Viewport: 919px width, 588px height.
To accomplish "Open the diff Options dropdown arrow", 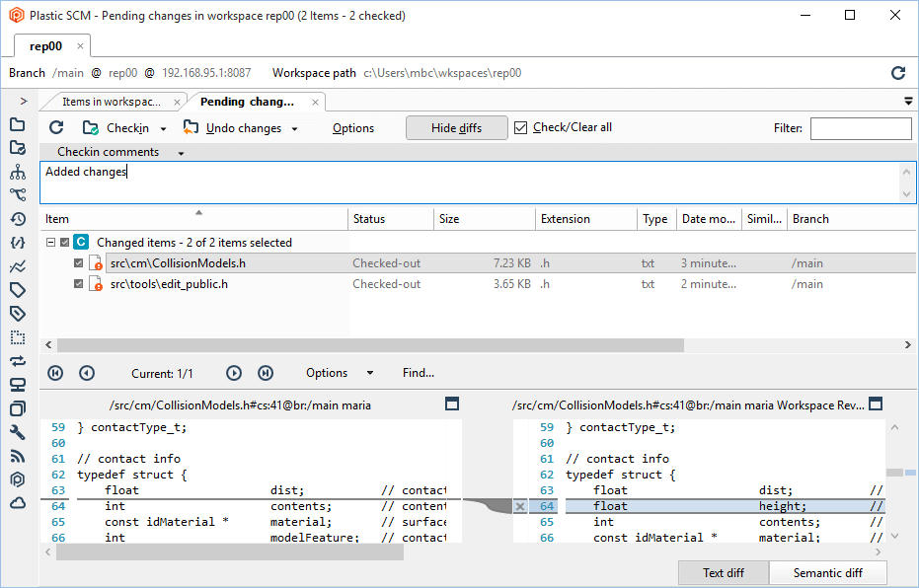I will coord(370,373).
